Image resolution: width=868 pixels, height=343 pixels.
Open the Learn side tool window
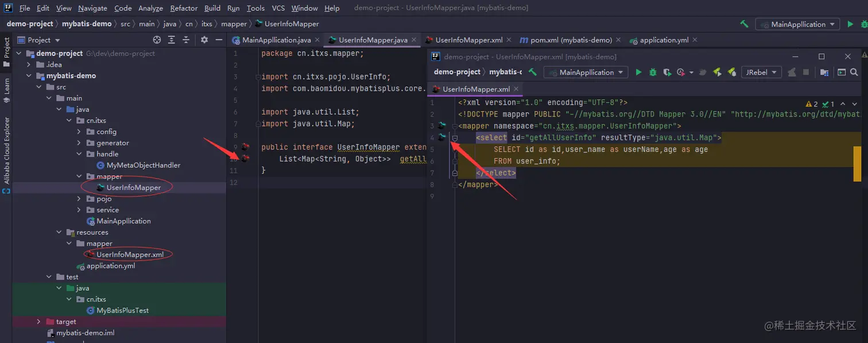(x=6, y=90)
